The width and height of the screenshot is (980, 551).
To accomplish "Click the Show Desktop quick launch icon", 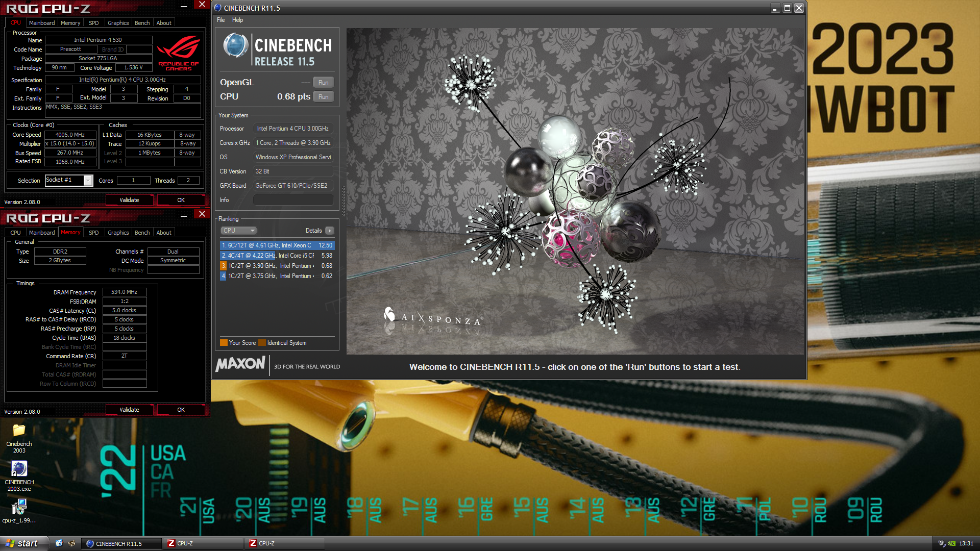I will pos(59,543).
